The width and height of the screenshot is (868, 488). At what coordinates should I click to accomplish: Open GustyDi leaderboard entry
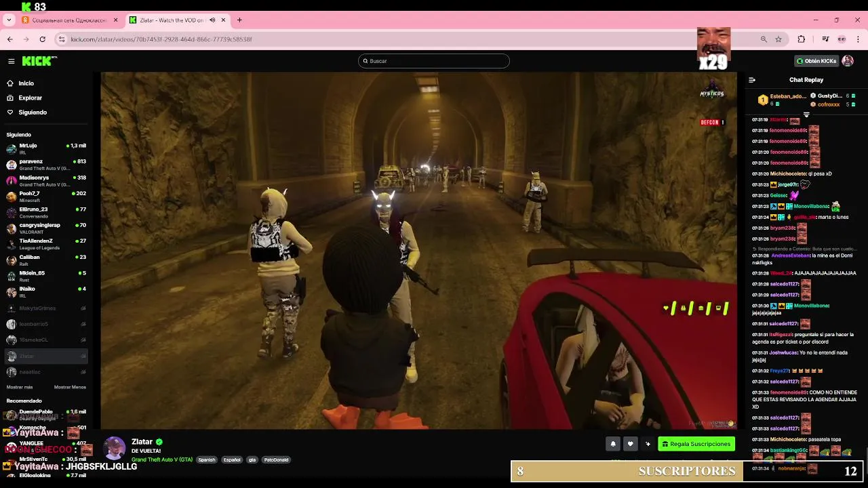point(833,96)
